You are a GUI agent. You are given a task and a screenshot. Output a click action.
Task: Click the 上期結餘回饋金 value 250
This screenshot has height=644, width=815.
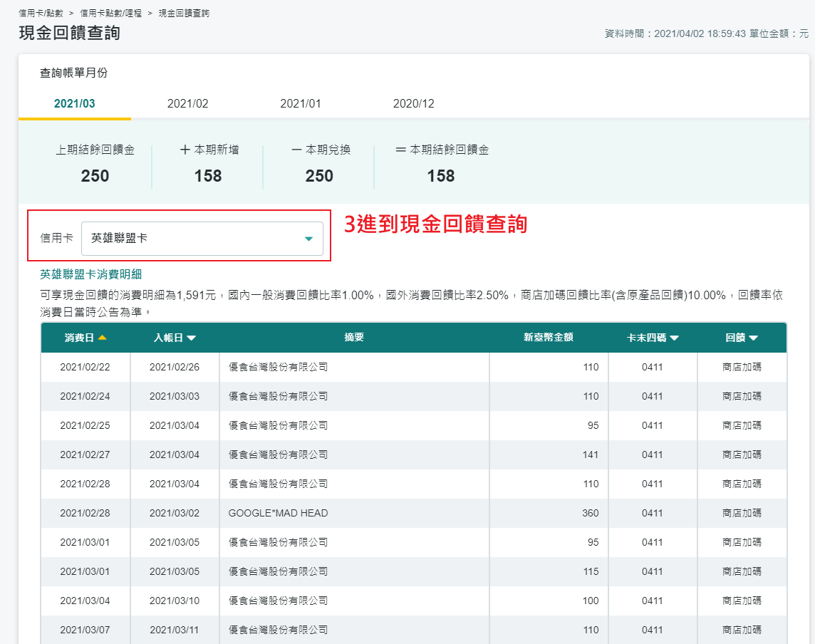click(95, 176)
